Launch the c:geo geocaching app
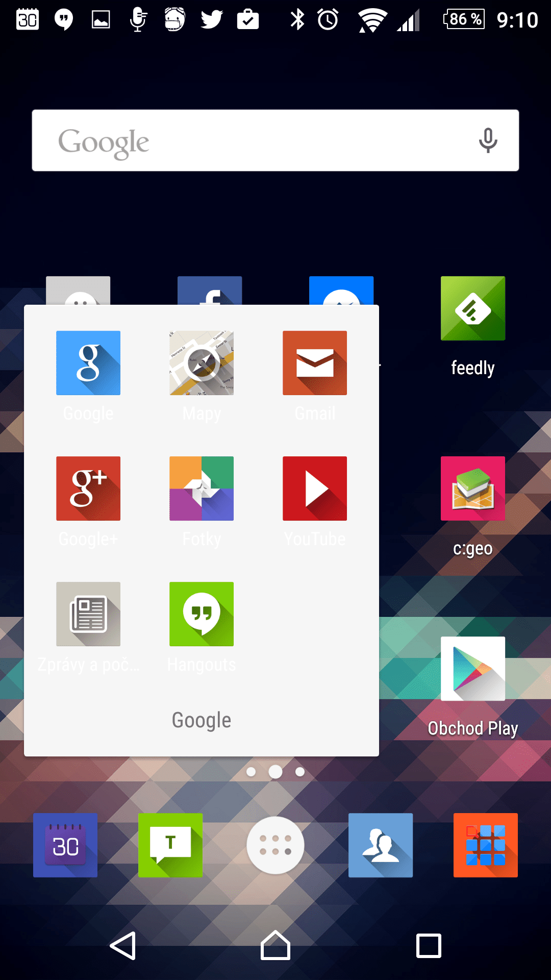 pos(473,488)
